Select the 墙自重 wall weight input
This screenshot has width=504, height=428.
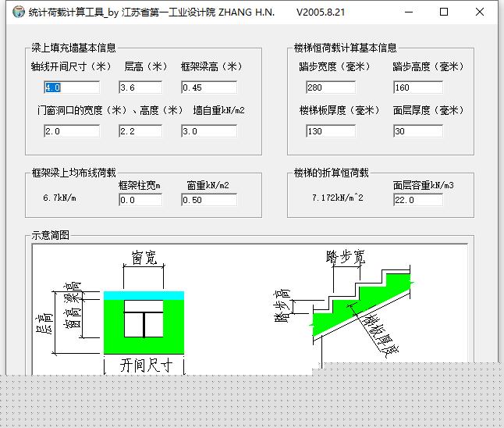208,131
